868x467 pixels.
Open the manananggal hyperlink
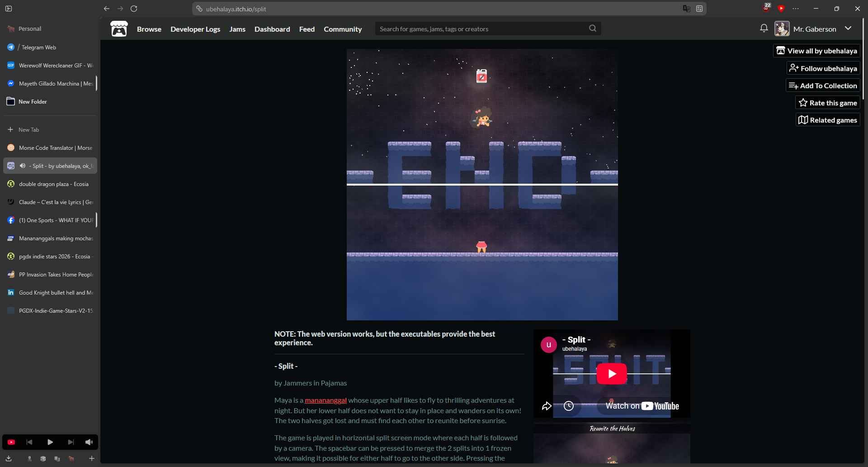(x=325, y=400)
